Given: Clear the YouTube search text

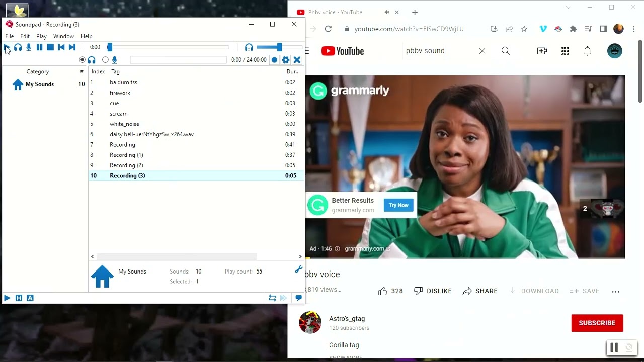Looking at the screenshot, I should tap(482, 51).
